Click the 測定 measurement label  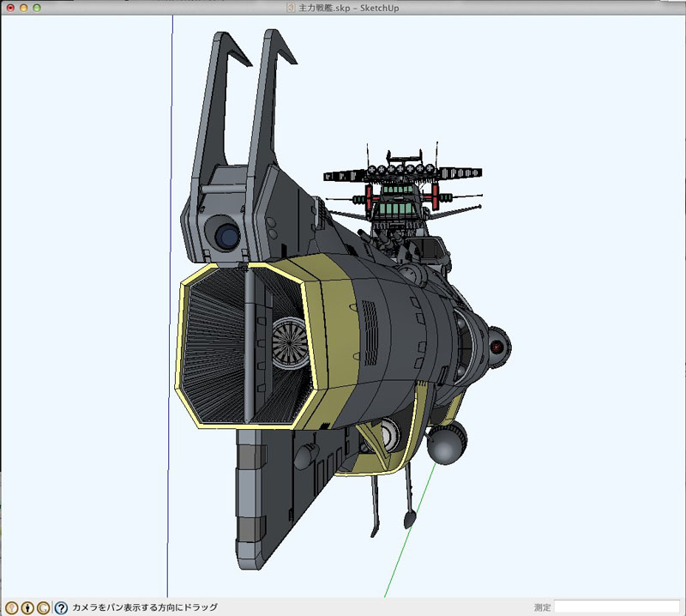(x=542, y=607)
